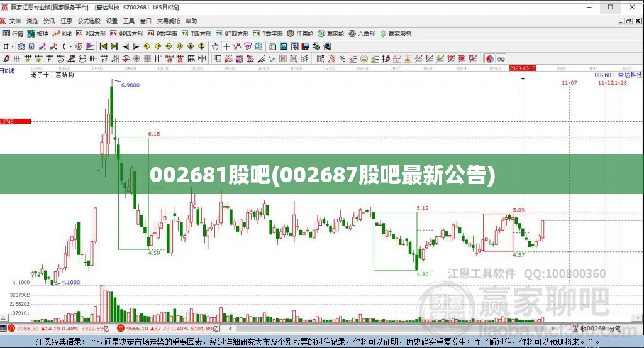
Task: Click the 2988.30 index status entry
Action: tap(58, 329)
